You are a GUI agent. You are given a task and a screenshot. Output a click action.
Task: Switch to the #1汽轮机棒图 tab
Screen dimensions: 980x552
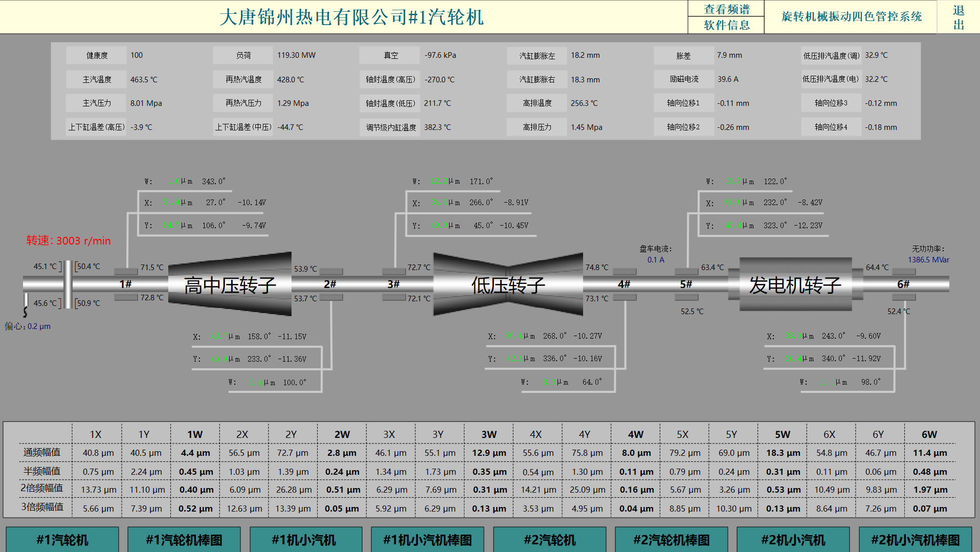pyautogui.click(x=184, y=540)
